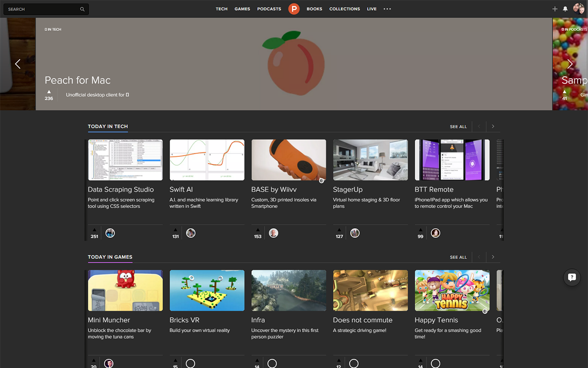Open Infra game thumbnail
The image size is (588, 368).
(x=288, y=291)
